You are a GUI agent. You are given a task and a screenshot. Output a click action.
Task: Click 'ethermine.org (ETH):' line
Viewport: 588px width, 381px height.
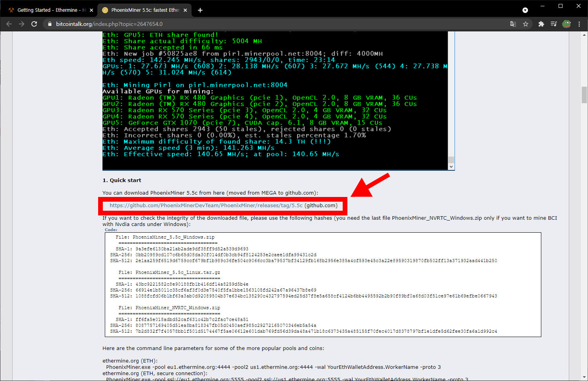tap(130, 361)
